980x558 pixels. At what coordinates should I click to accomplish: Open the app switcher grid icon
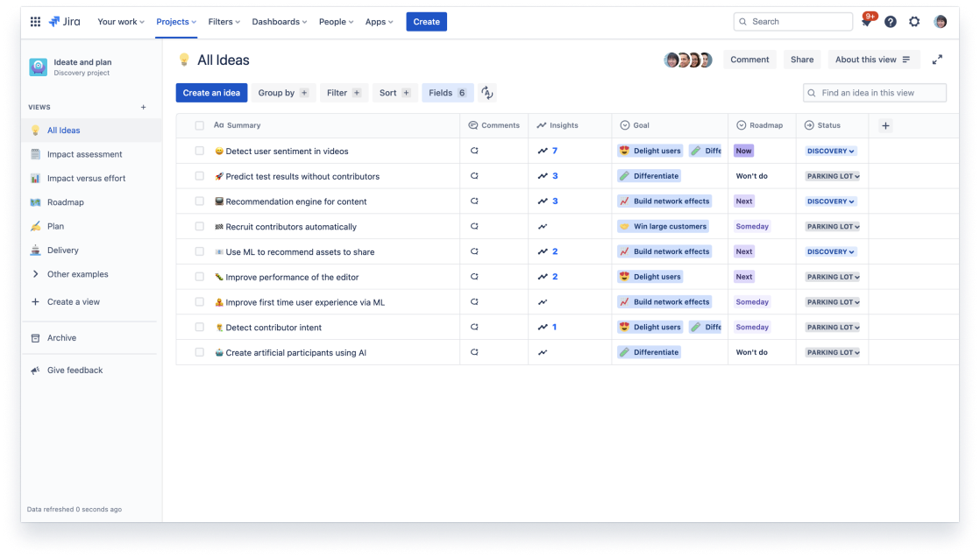35,22
